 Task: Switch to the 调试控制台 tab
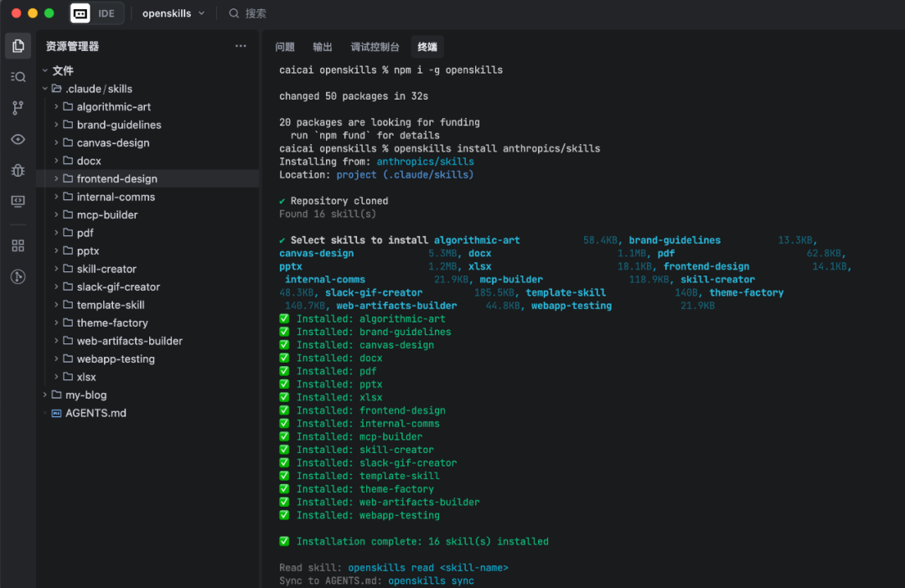click(375, 47)
